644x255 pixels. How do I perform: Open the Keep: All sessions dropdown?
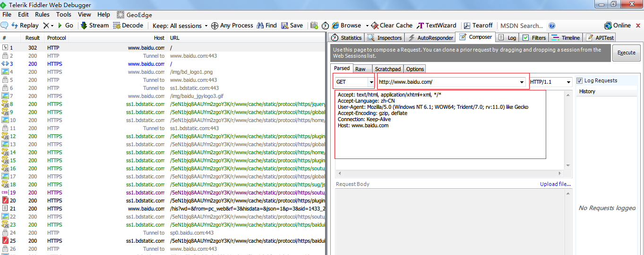[x=180, y=26]
